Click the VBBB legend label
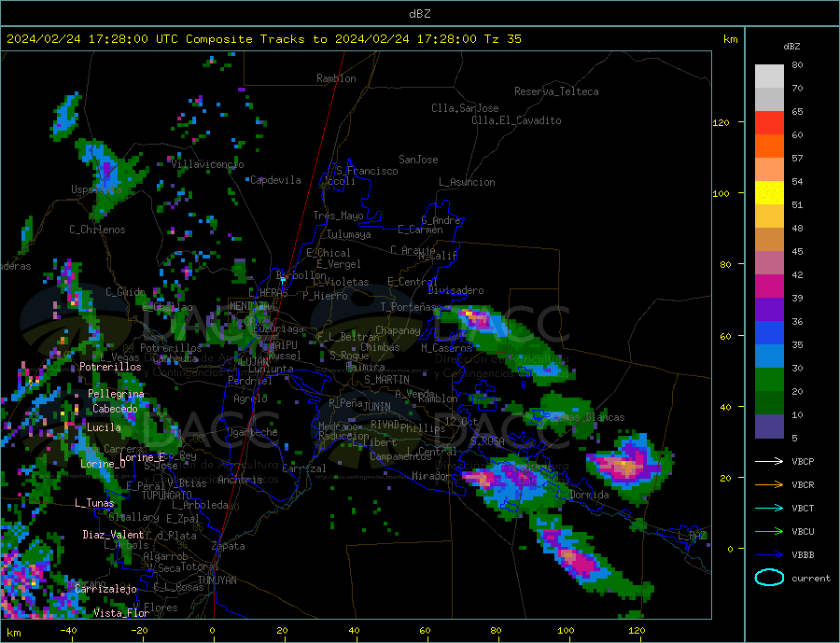This screenshot has height=643, width=840. click(803, 555)
